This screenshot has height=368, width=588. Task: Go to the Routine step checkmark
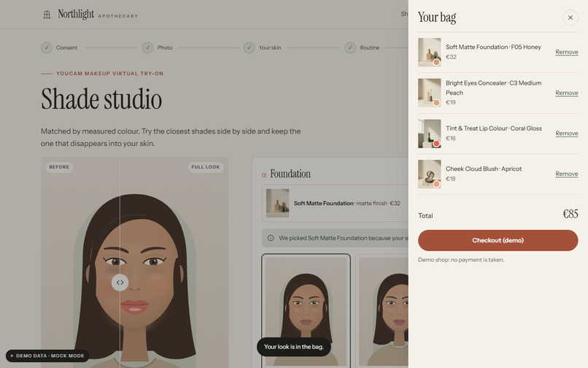click(x=350, y=47)
